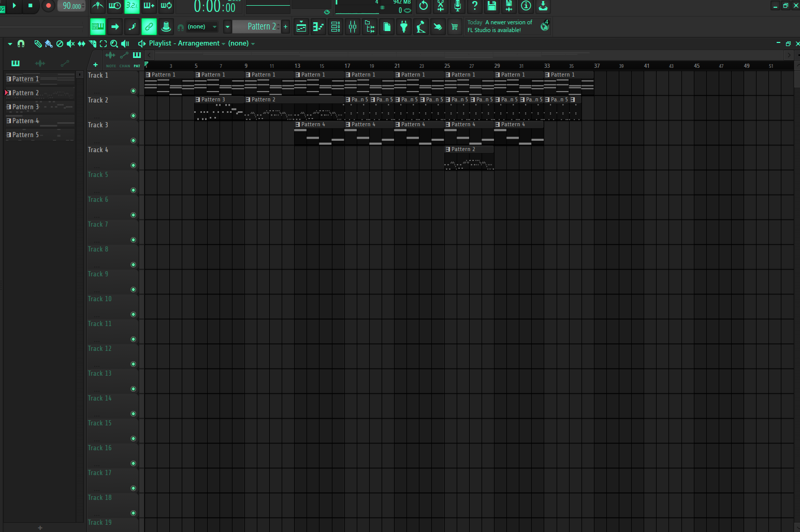Open the Piano roll icon
This screenshot has height=532, width=800.
click(x=318, y=27)
